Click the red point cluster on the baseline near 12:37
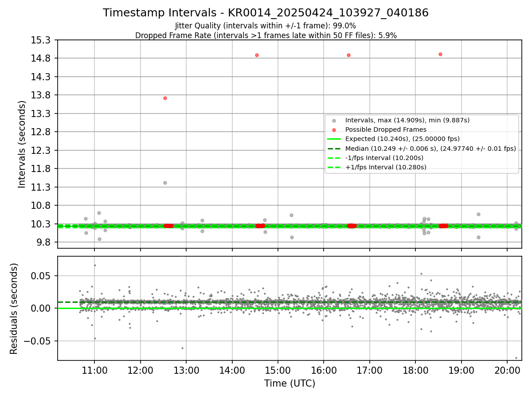 click(168, 226)
